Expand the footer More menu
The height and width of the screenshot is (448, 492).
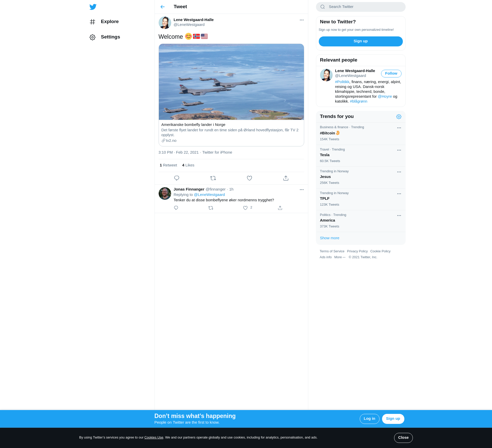point(340,257)
